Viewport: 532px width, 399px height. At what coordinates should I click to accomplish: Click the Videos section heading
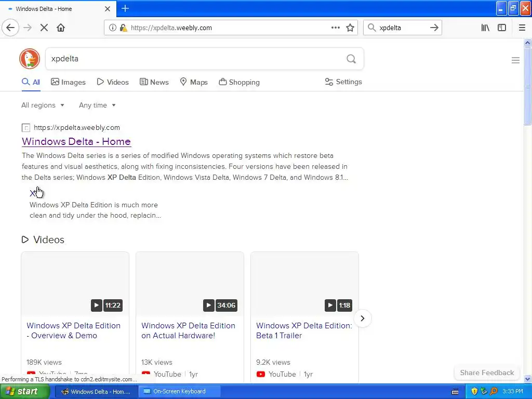pyautogui.click(x=43, y=240)
